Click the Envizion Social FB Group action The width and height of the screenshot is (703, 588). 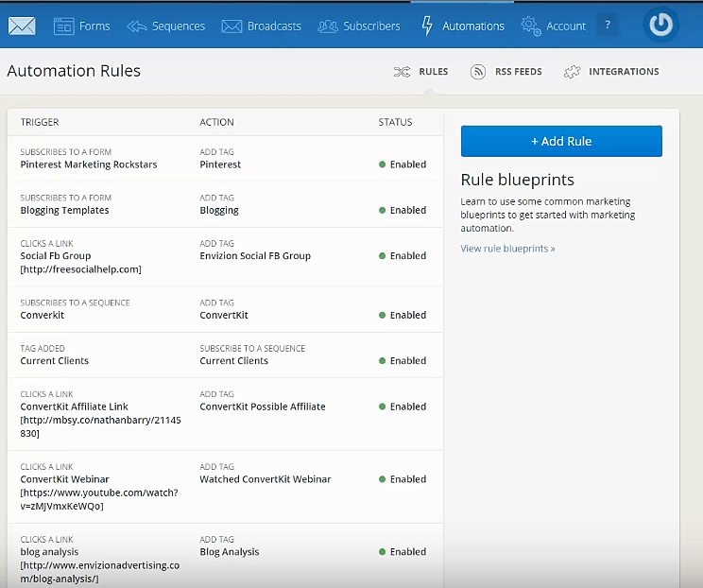click(x=255, y=256)
